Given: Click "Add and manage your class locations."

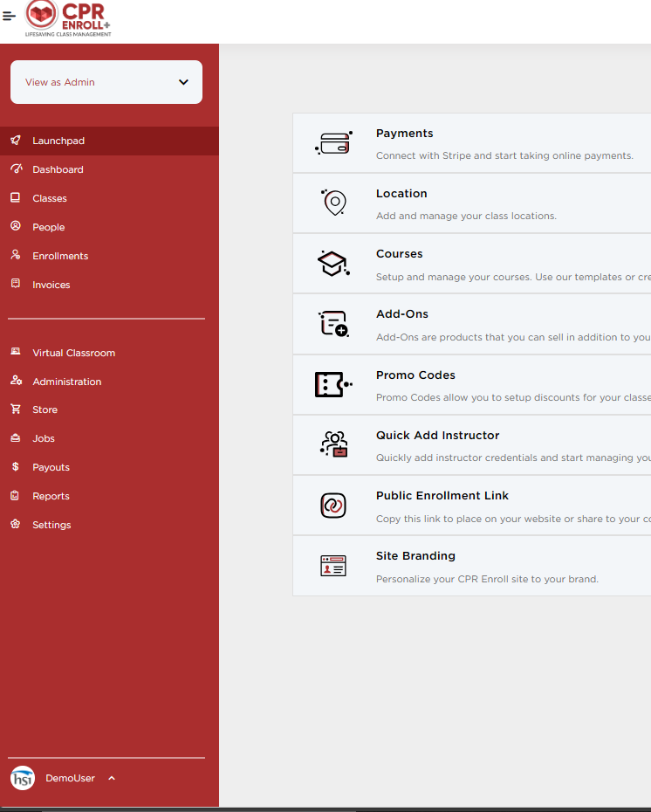Looking at the screenshot, I should pos(466,216).
